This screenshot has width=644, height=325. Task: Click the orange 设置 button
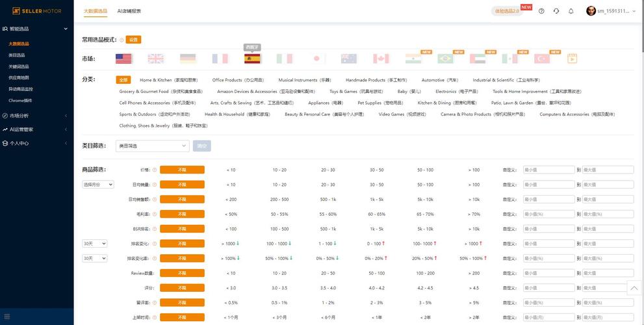[133, 40]
